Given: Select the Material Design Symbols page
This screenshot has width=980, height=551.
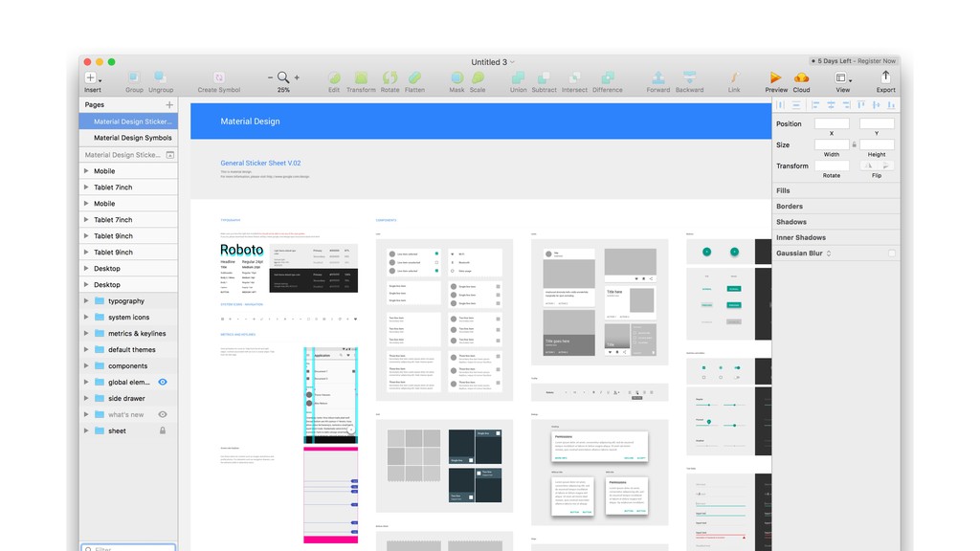Looking at the screenshot, I should point(129,138).
